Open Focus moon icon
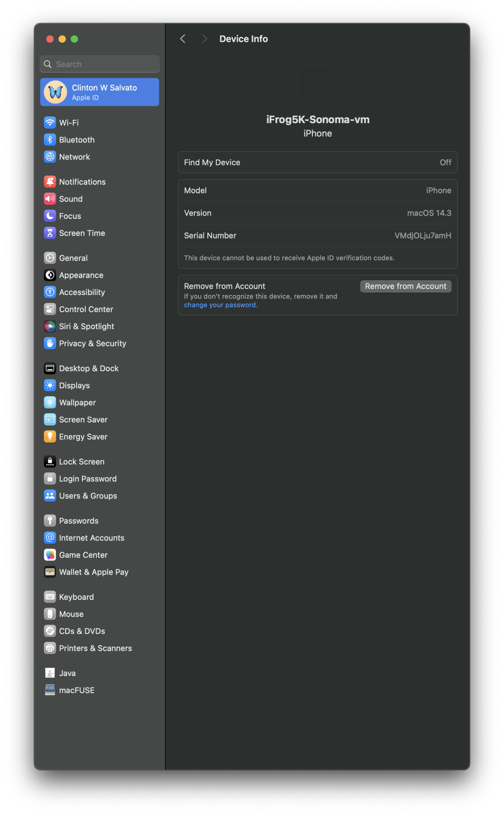Screen dimensions: 504x815 coord(50,216)
